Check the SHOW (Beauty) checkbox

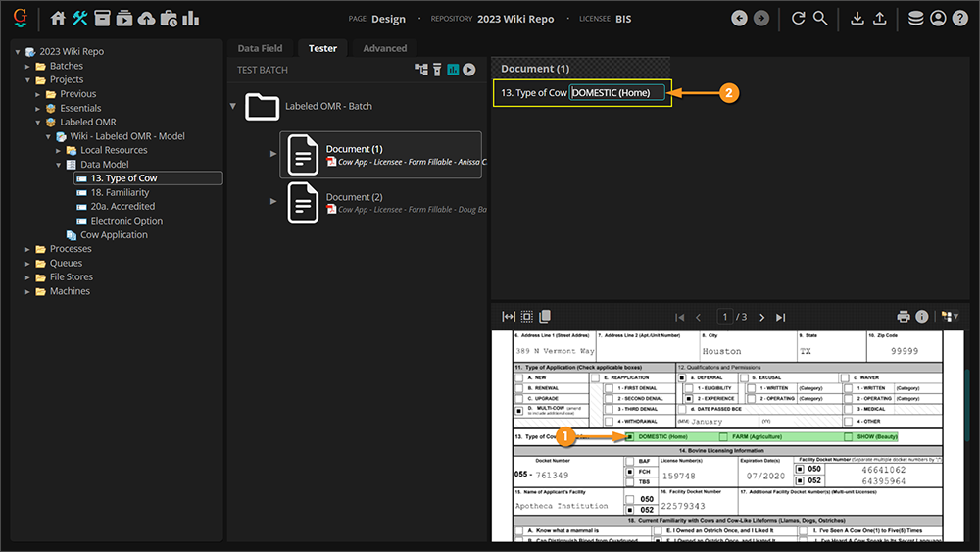pyautogui.click(x=849, y=436)
